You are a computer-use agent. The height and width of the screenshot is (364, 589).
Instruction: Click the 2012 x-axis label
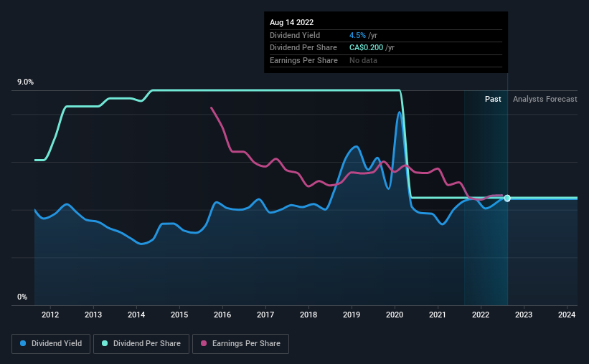pos(50,315)
